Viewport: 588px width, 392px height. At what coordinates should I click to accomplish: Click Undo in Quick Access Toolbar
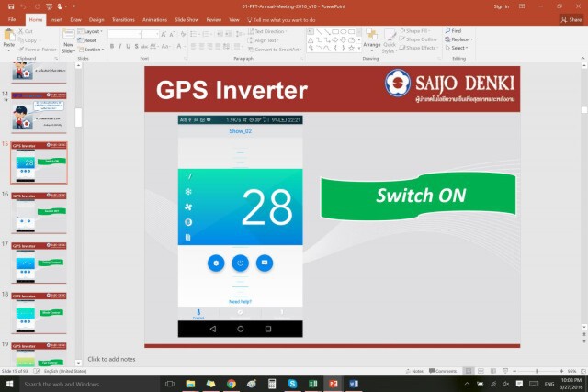point(23,6)
